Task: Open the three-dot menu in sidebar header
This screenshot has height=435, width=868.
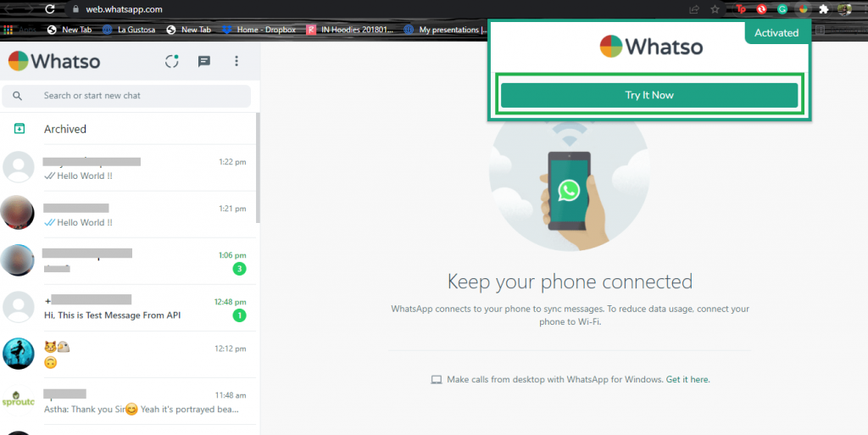Action: (x=236, y=61)
